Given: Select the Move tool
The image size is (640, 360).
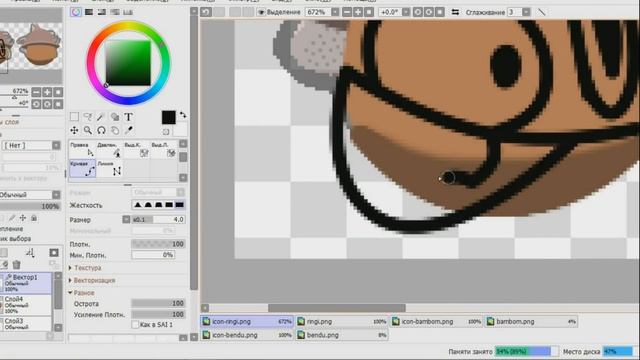Looking at the screenshot, I should [x=74, y=131].
